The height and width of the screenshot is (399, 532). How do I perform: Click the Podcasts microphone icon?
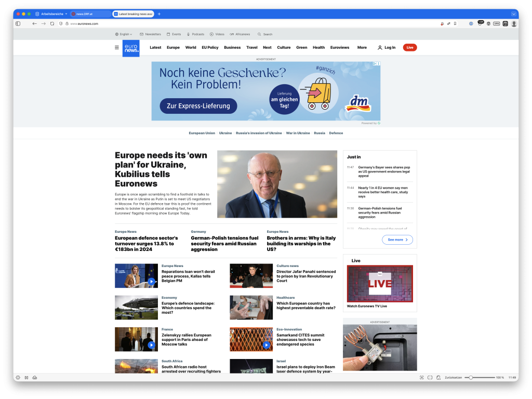pos(188,34)
